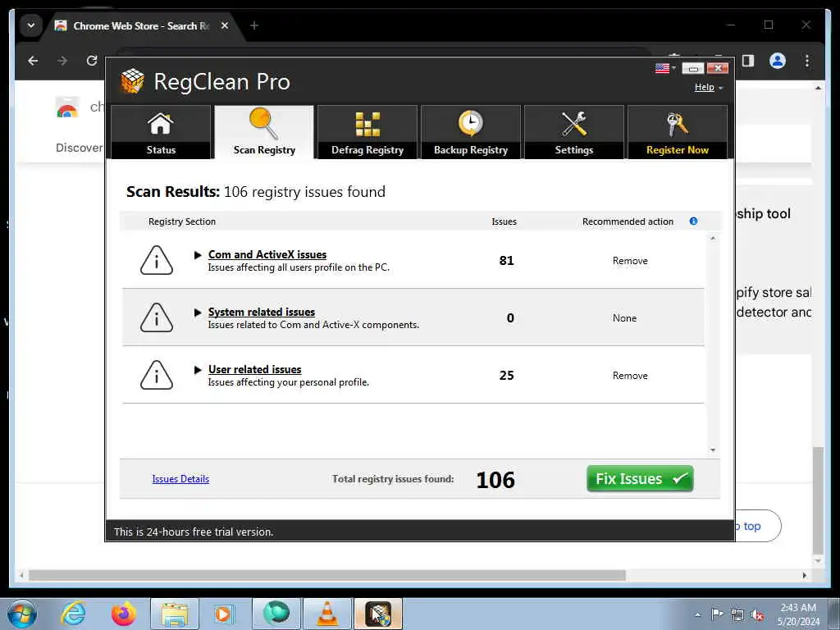Viewport: 840px width, 630px height.
Task: Click the blue info icon beside Recommended action
Action: tap(693, 221)
